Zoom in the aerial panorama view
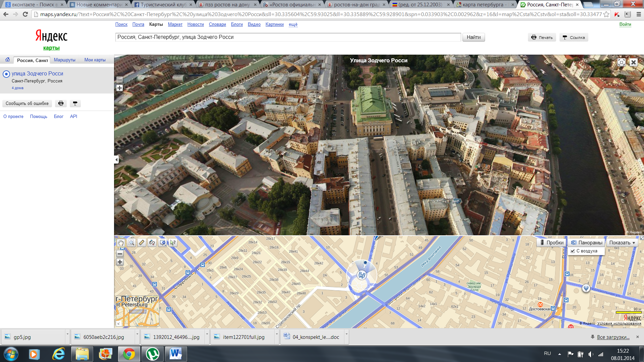This screenshot has width=644, height=362. (119, 88)
